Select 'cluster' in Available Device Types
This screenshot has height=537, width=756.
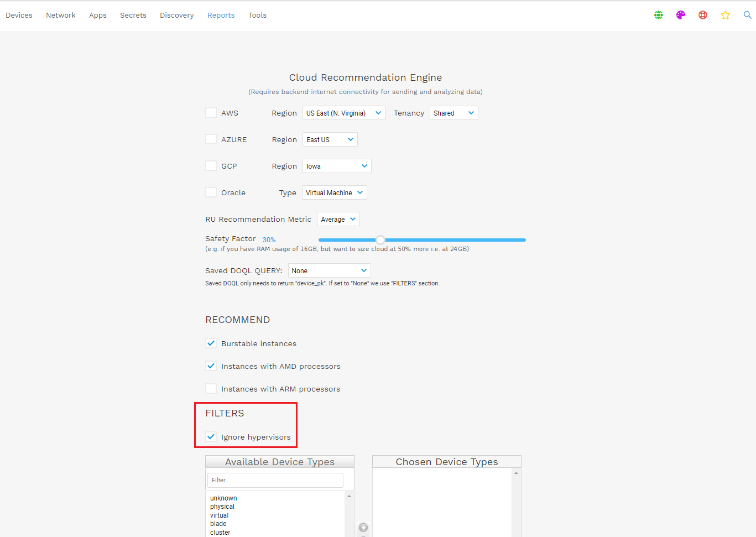pos(220,533)
